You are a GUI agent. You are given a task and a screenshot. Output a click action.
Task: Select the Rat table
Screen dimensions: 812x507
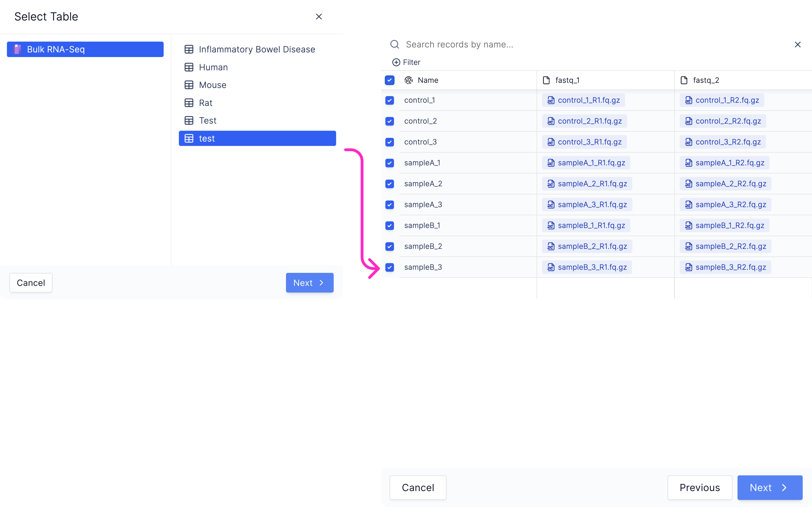click(257, 103)
